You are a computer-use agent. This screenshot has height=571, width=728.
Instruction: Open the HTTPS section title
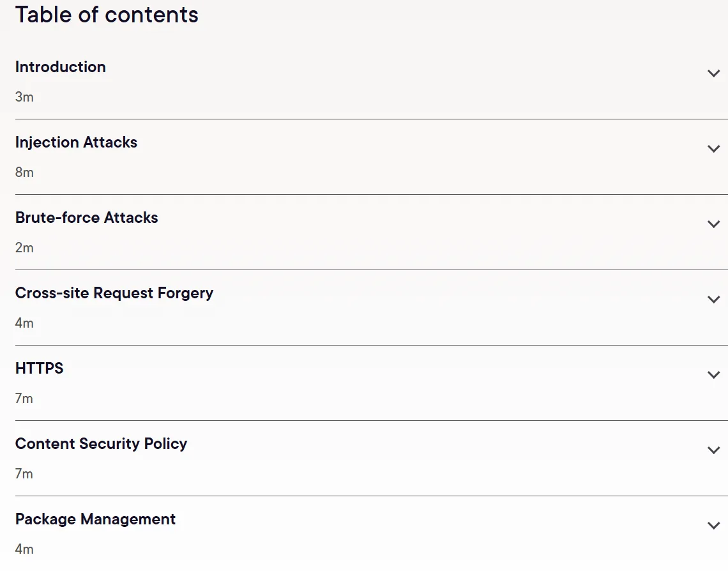[40, 368]
